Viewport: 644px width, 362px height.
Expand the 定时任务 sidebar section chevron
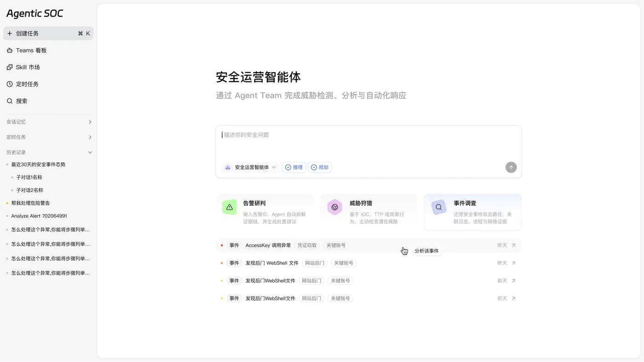[x=90, y=137]
